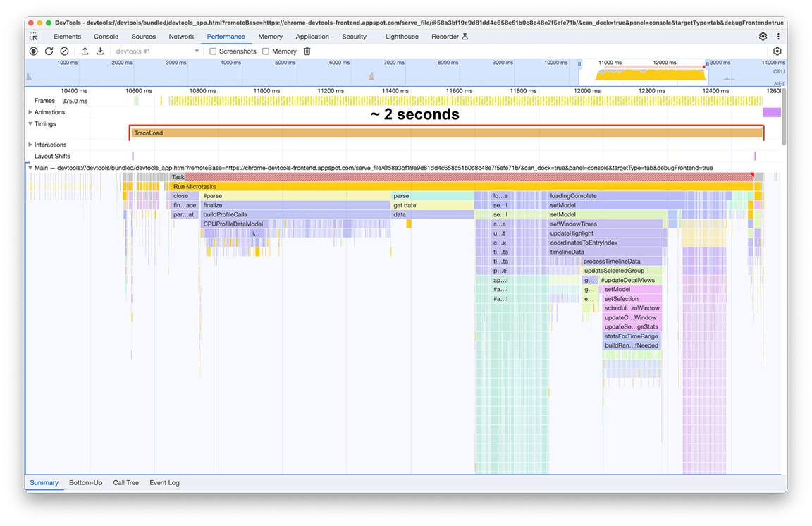Delete the devtools #1 recording via trash icon

coord(307,51)
